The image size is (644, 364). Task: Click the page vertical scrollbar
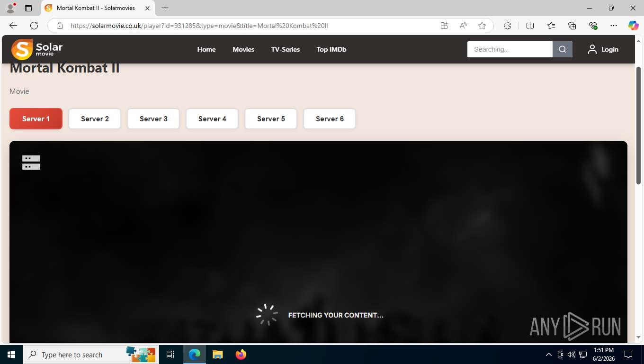[x=638, y=126]
